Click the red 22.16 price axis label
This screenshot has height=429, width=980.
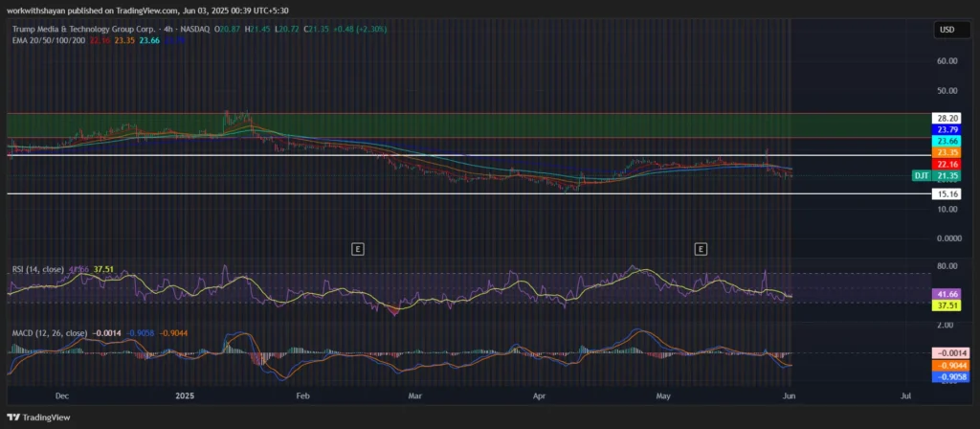point(947,164)
